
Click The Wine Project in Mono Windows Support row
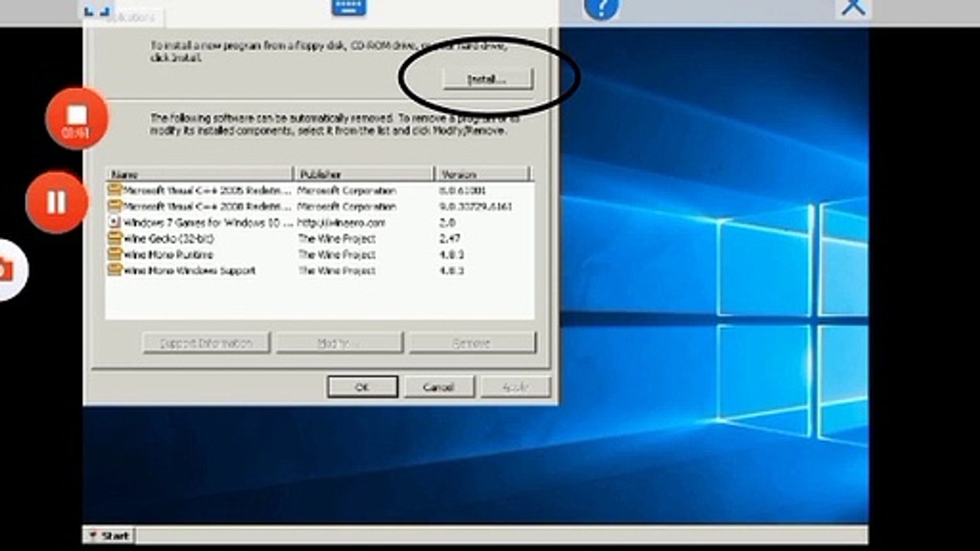tap(337, 271)
